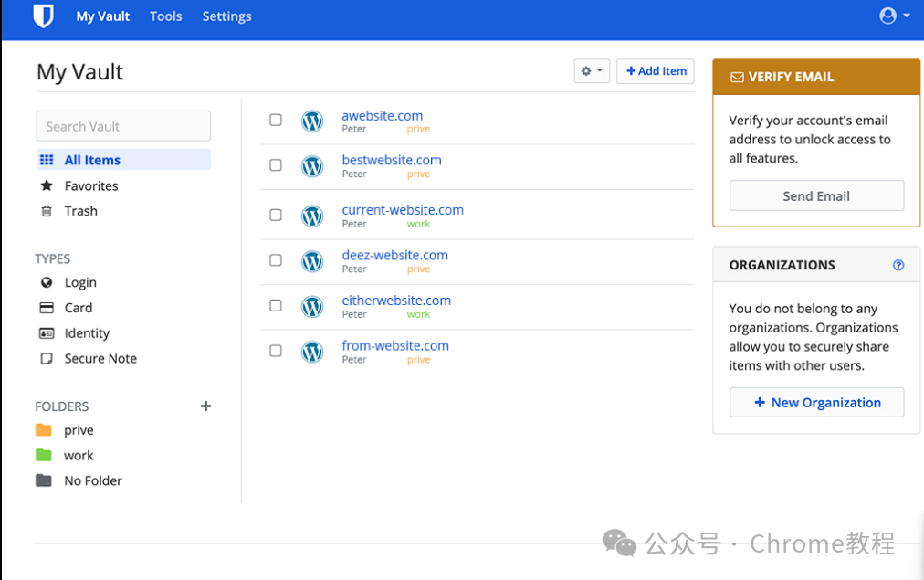The width and height of the screenshot is (924, 580).
Task: Select the current-website.com checkbox
Action: click(275, 216)
